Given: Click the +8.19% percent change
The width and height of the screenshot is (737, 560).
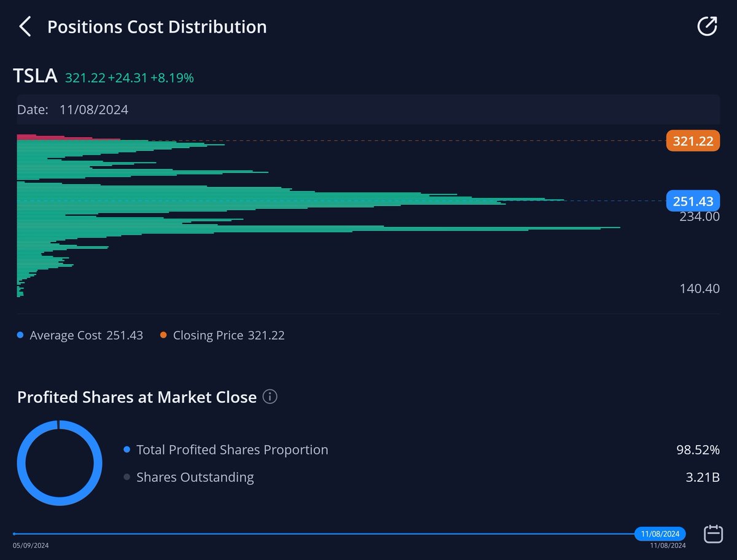Looking at the screenshot, I should (172, 77).
